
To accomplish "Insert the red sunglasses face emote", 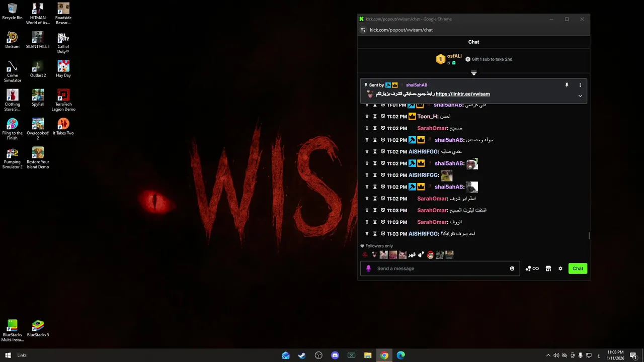I will coord(431,255).
